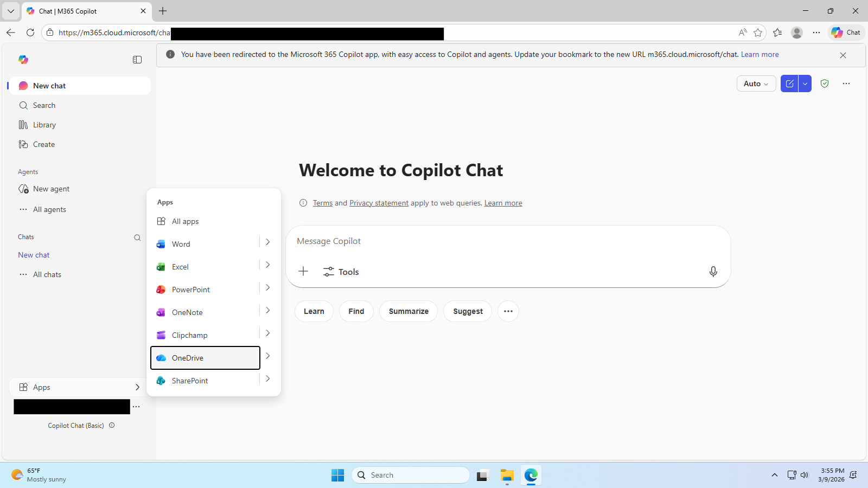
Task: Add attachment with plus icon
Action: click(303, 272)
